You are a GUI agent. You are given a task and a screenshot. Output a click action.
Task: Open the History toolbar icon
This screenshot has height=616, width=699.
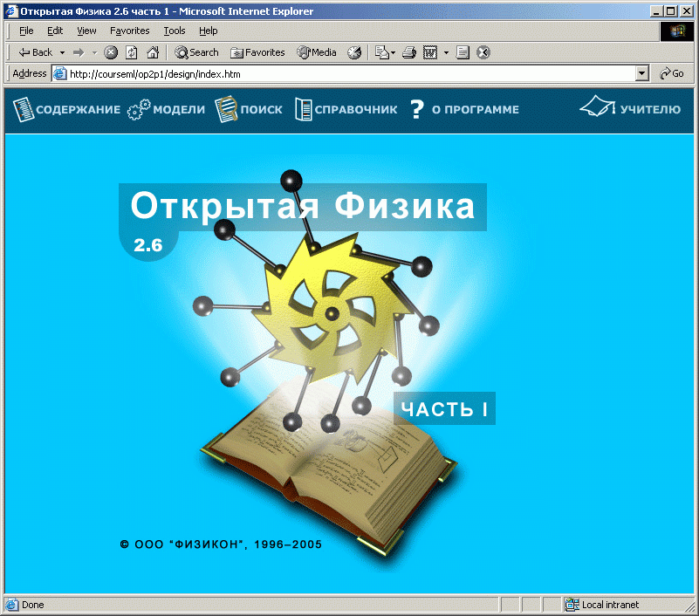pos(353,52)
